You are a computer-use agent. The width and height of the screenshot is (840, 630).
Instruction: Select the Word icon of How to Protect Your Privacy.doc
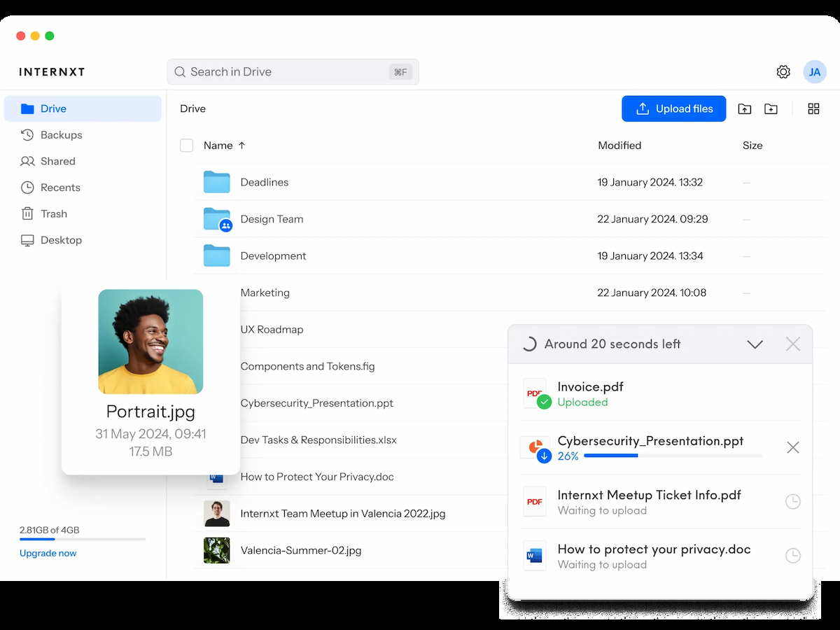pyautogui.click(x=216, y=477)
